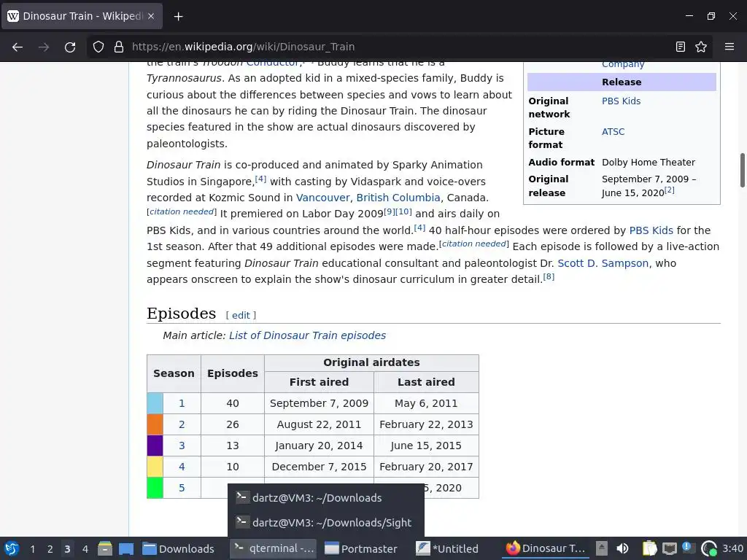Viewport: 747px width, 560px height.
Task: Open the ATSC picture format link
Action: [x=613, y=131]
